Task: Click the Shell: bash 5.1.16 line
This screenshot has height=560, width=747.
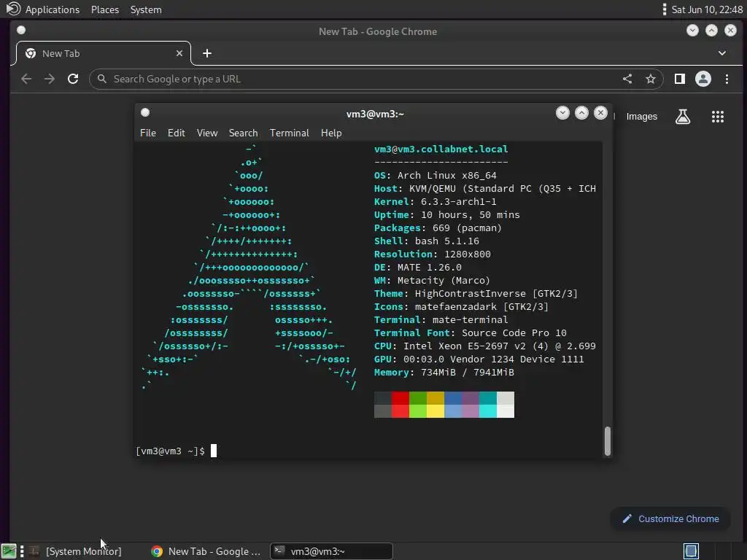Action: coord(426,241)
